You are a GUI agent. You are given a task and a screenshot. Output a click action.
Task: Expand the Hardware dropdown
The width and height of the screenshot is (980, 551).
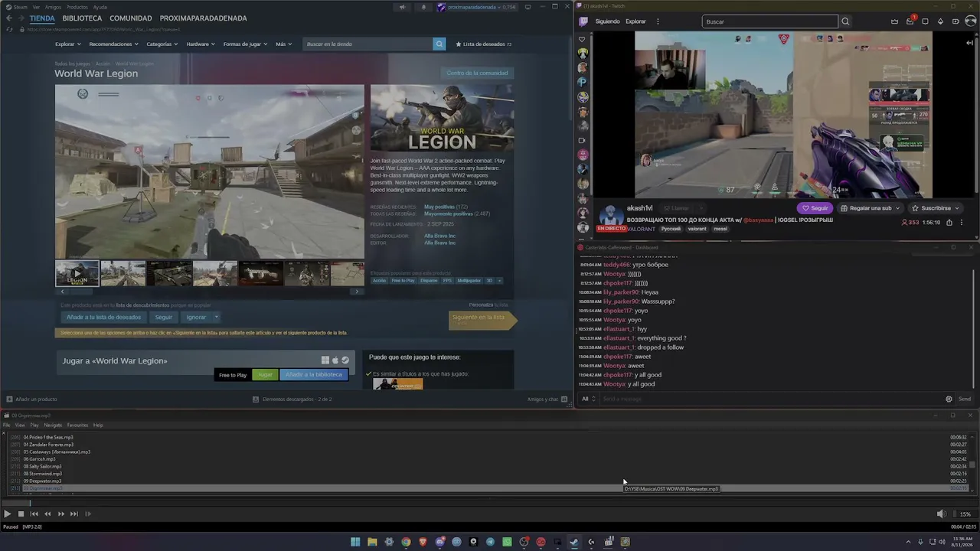(200, 44)
